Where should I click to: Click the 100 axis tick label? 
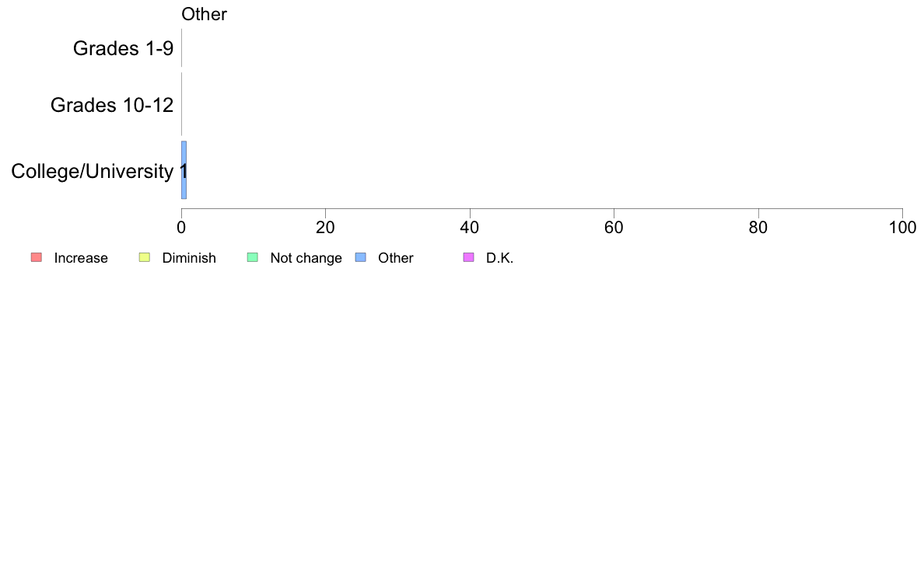pos(903,228)
